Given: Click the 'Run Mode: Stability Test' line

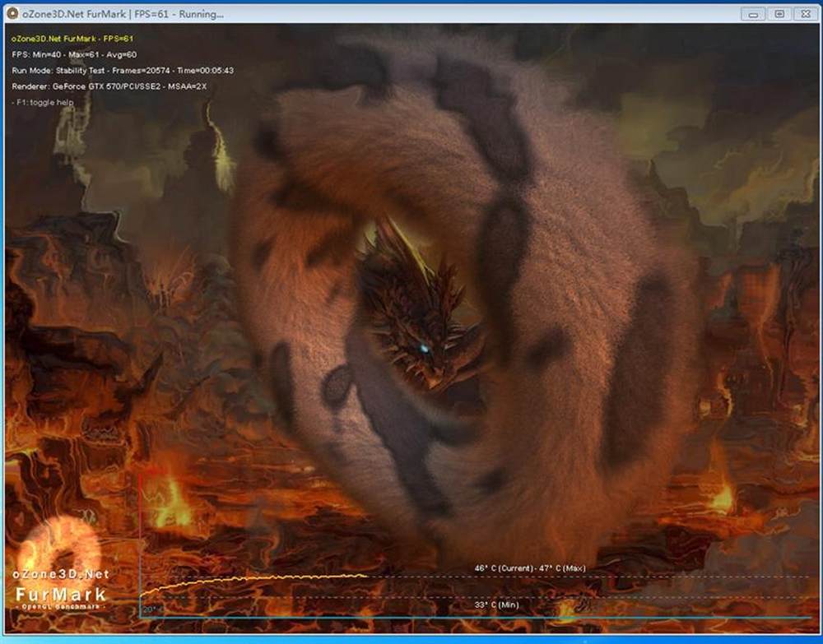Looking at the screenshot, I should point(123,70).
